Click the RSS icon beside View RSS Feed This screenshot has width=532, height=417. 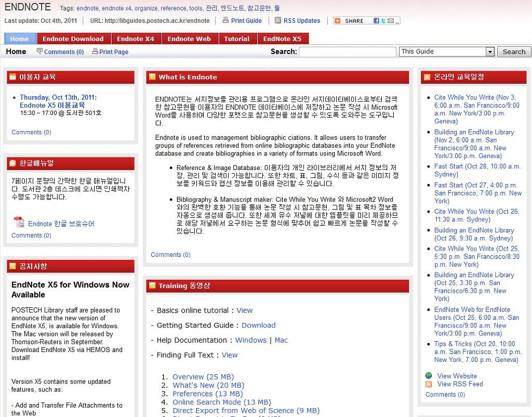click(429, 384)
